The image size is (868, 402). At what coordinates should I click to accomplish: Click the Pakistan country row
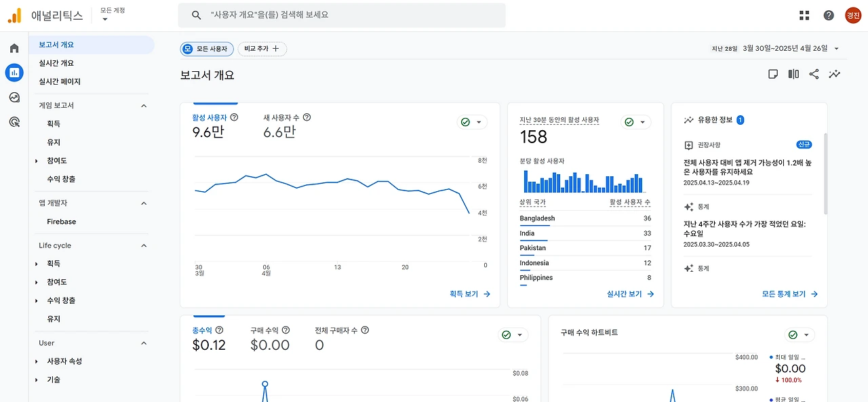point(585,248)
